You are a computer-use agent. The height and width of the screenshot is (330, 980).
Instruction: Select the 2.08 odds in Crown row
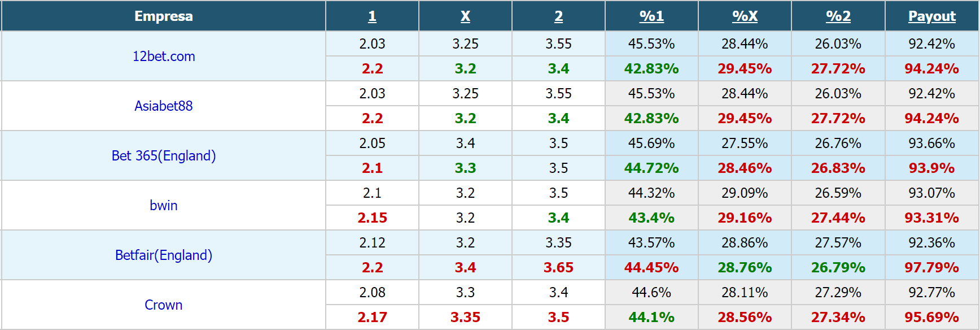tap(372, 293)
